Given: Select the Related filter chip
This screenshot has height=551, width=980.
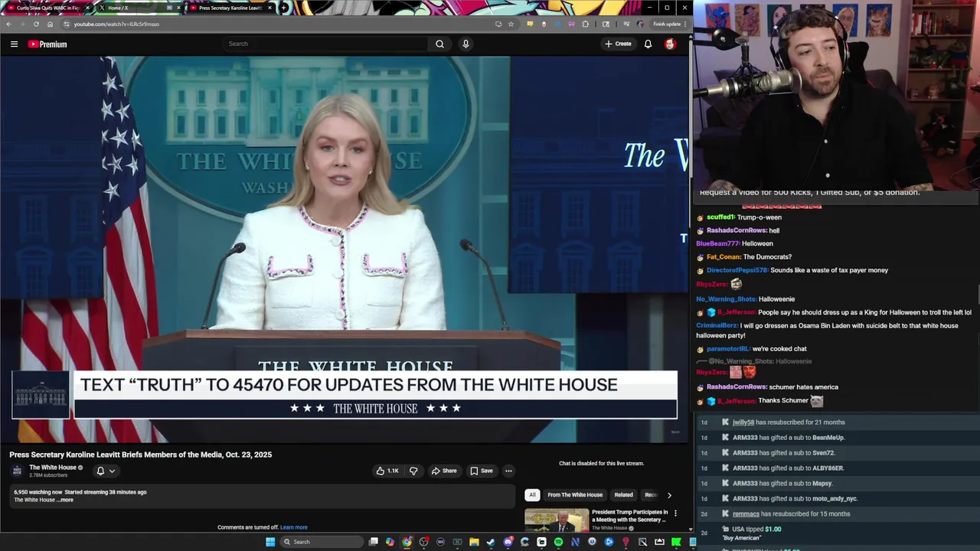Looking at the screenshot, I should 623,495.
